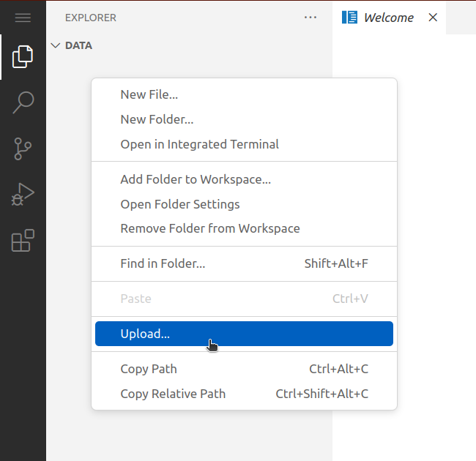Image resolution: width=476 pixels, height=461 pixels.
Task: Choose New File... from context menu
Action: pyautogui.click(x=244, y=94)
